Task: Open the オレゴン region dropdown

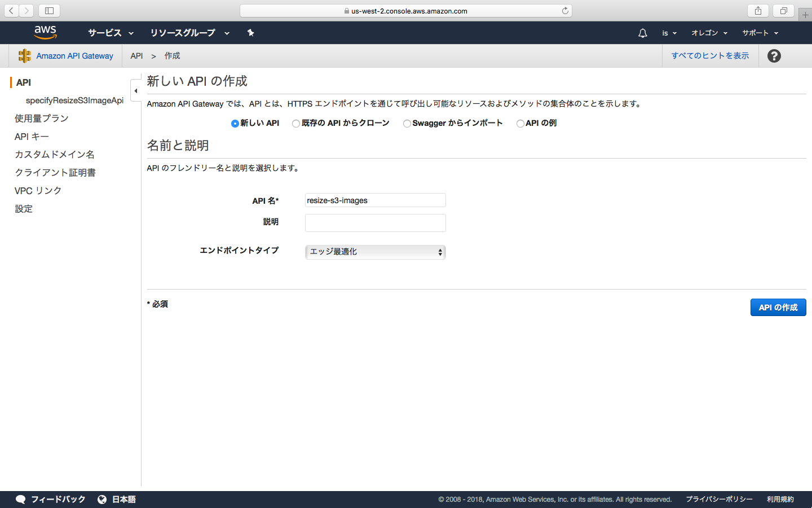Action: point(709,33)
